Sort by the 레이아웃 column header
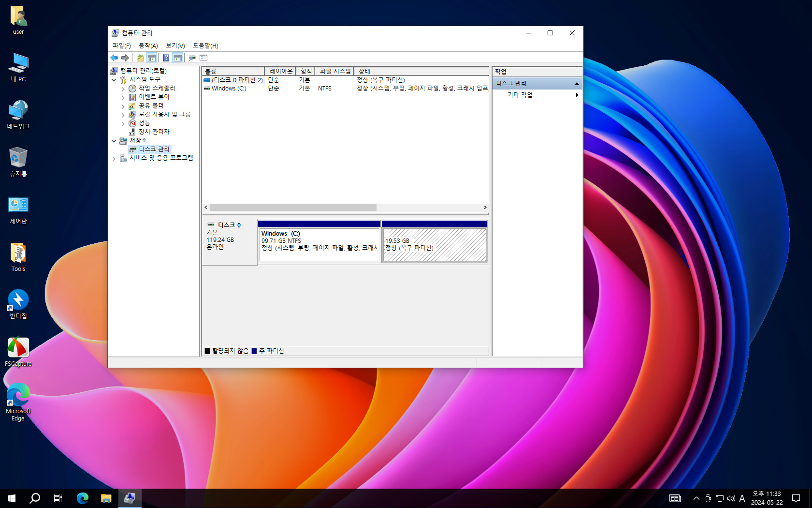The height and width of the screenshot is (508, 812). pyautogui.click(x=280, y=71)
